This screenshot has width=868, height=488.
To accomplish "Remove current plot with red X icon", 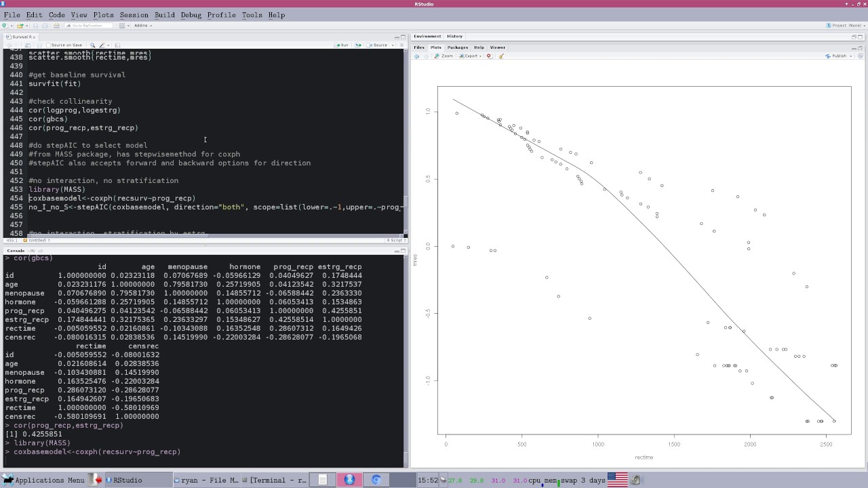I will (489, 56).
